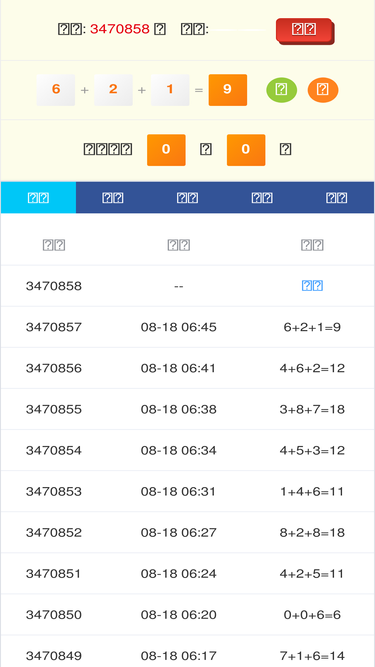
Task: Open the last blue tab in the tab bar
Action: tap(337, 197)
